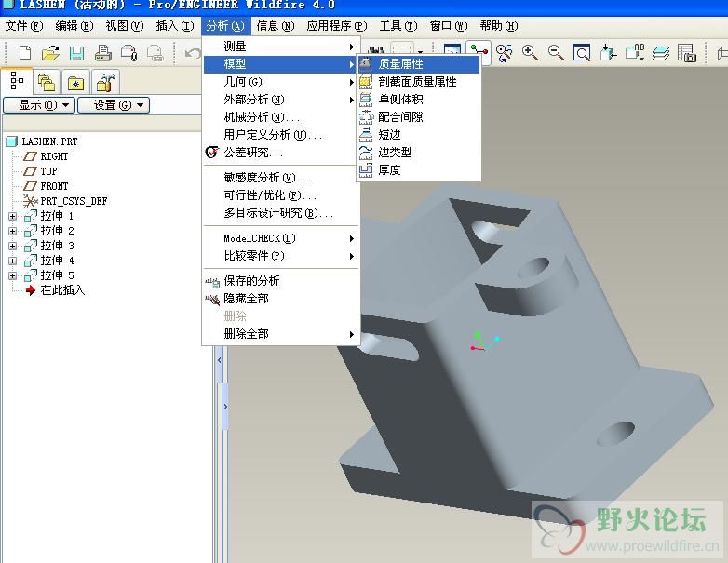Open the Saved view list icon
This screenshot has height=563, width=728.
(x=635, y=52)
